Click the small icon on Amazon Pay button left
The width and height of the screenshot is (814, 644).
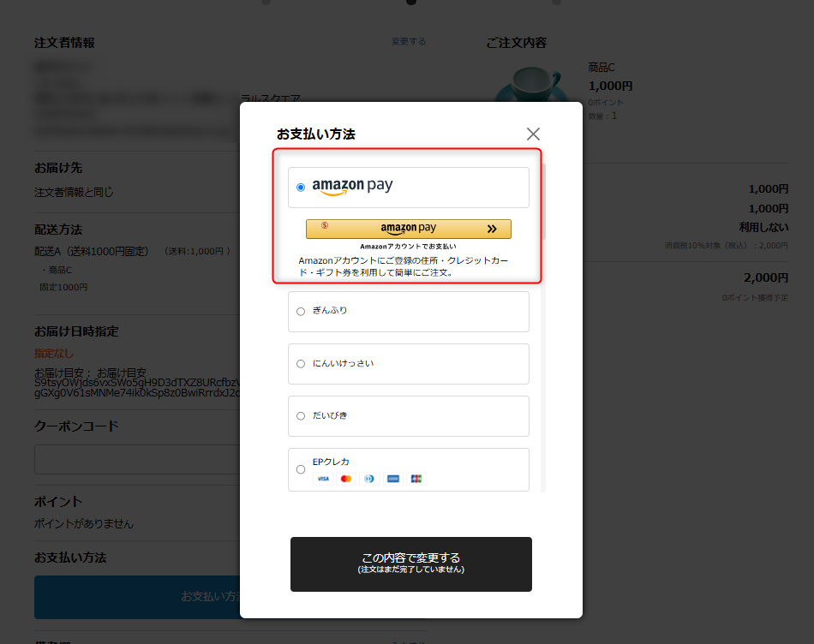[325, 226]
